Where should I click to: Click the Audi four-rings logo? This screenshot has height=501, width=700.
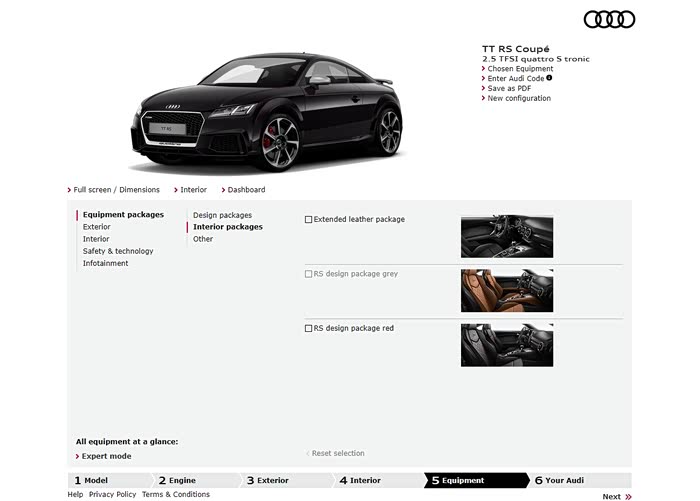[609, 20]
